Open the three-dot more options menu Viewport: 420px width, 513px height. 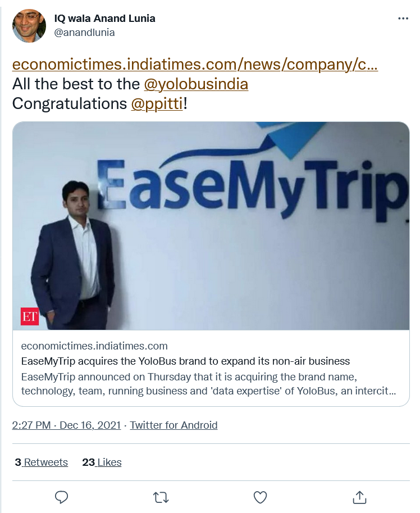(x=403, y=19)
